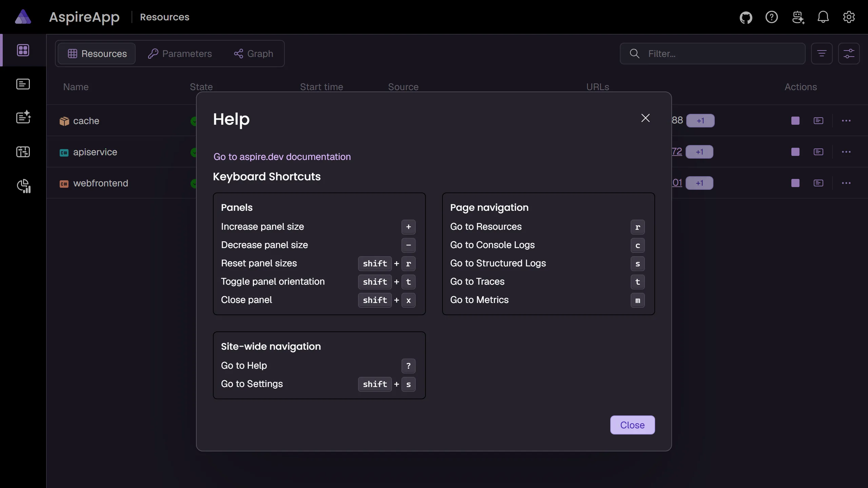The image size is (868, 488).
Task: View console logs for webfrontend
Action: (818, 183)
